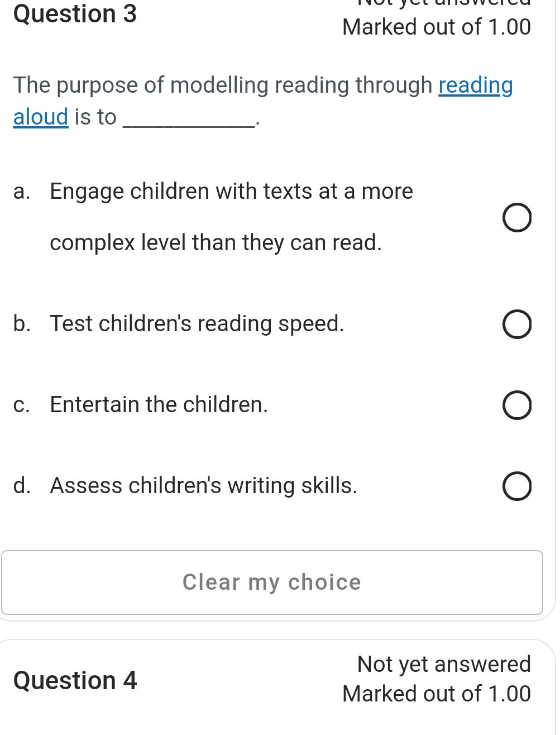Image resolution: width=560 pixels, height=735 pixels.
Task: Select option a about engaging children with complex texts
Action: pos(516,218)
